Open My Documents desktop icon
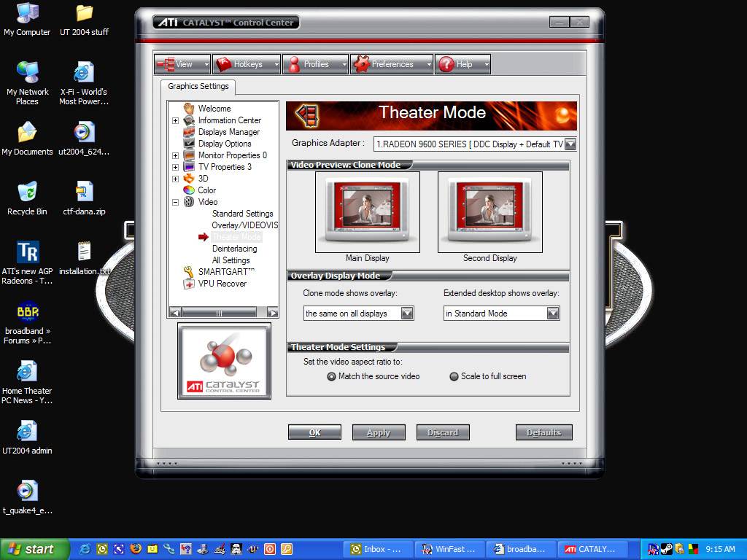 [x=27, y=139]
